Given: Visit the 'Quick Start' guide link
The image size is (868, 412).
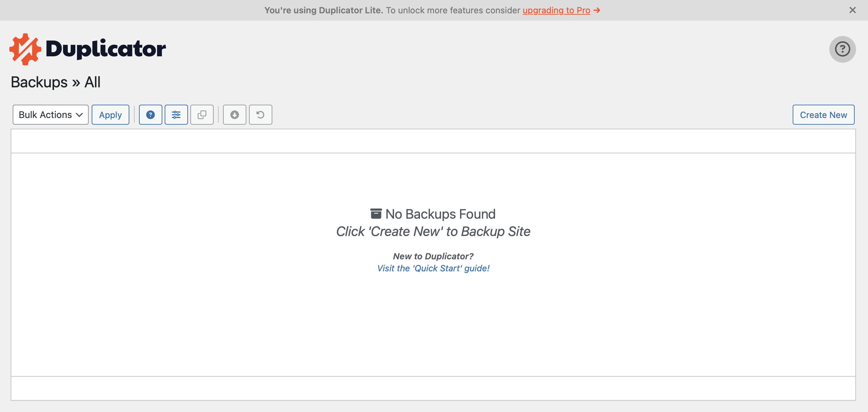Looking at the screenshot, I should [x=433, y=268].
